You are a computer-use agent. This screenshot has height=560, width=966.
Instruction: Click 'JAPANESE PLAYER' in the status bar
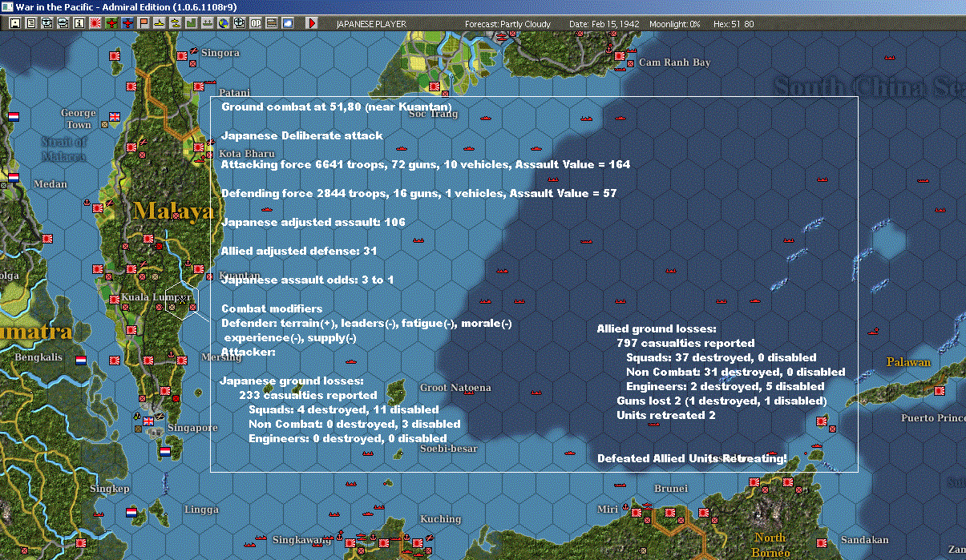pos(371,24)
